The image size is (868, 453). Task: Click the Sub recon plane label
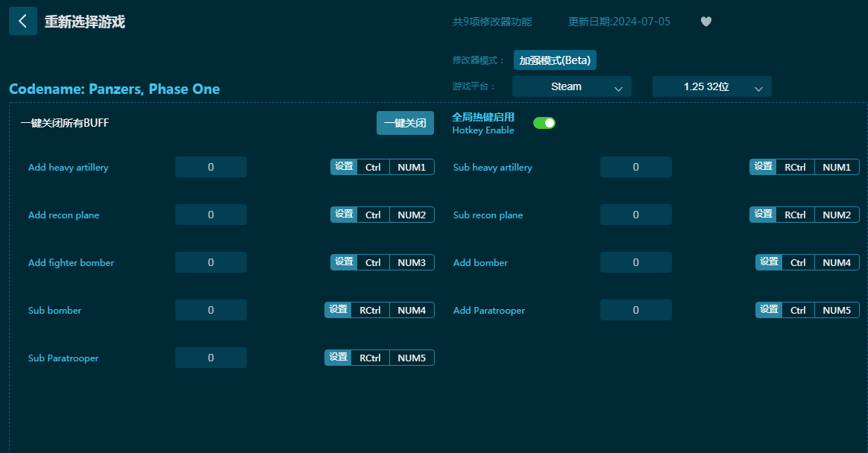pos(488,215)
